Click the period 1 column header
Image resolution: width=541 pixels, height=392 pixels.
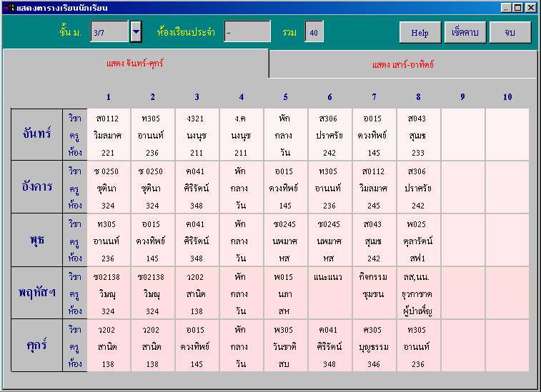click(x=109, y=97)
